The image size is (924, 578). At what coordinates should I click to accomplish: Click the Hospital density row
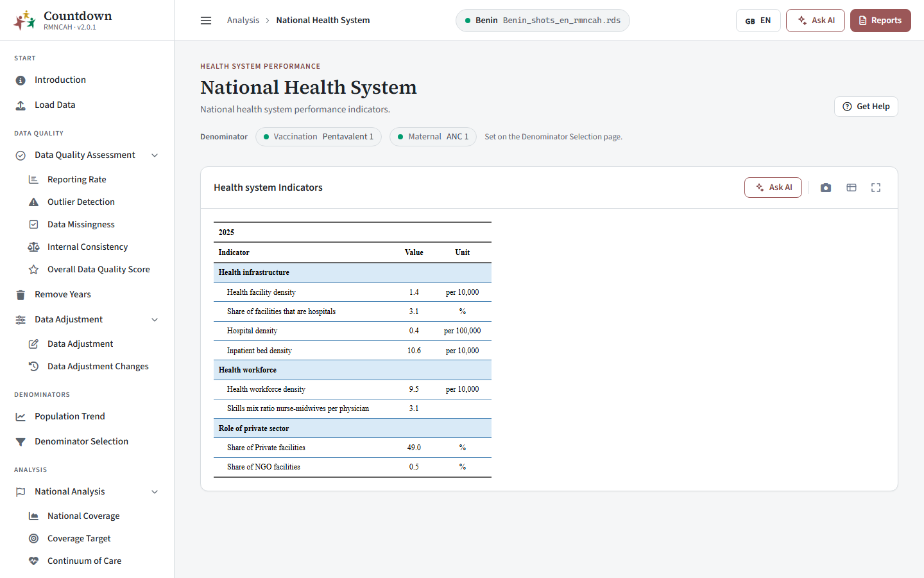click(352, 331)
